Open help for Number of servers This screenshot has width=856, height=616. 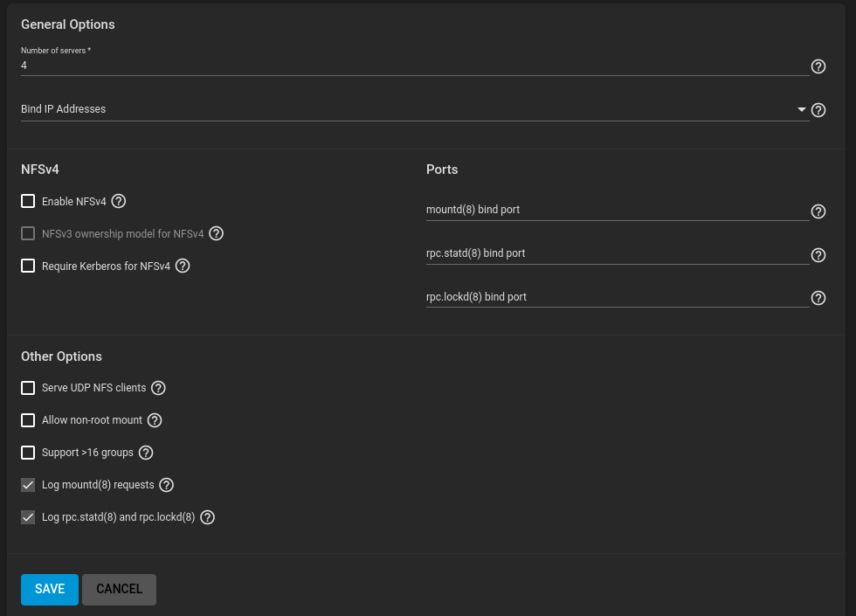tap(818, 66)
